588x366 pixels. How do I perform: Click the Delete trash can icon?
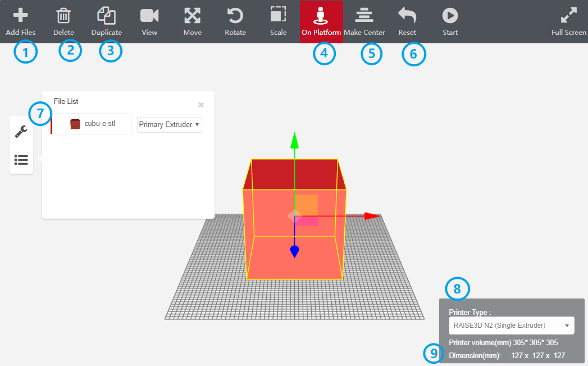[x=63, y=15]
